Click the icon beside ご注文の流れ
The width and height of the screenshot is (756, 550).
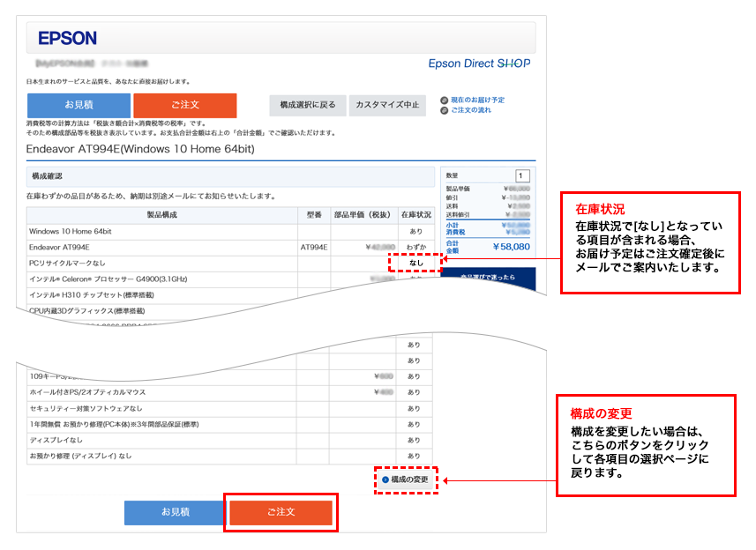coord(444,111)
